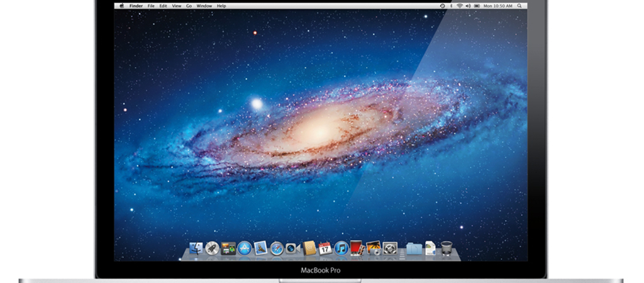Viewport: 644px width, 283px height.
Task: Open Spotlight search magnifier icon
Action: [519, 6]
